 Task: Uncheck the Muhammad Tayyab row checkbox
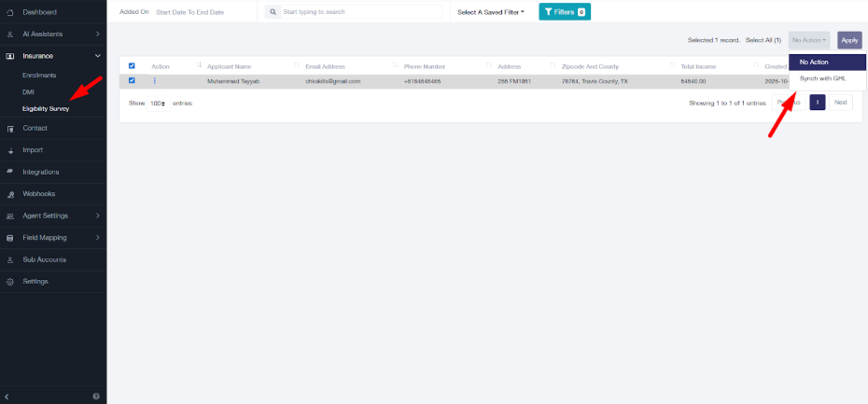point(132,81)
